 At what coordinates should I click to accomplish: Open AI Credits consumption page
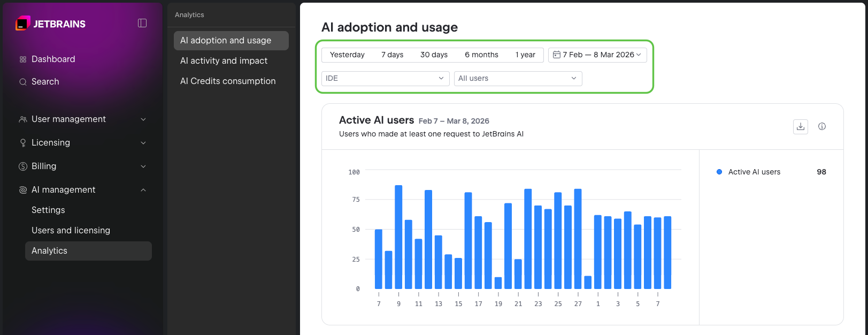coord(228,81)
